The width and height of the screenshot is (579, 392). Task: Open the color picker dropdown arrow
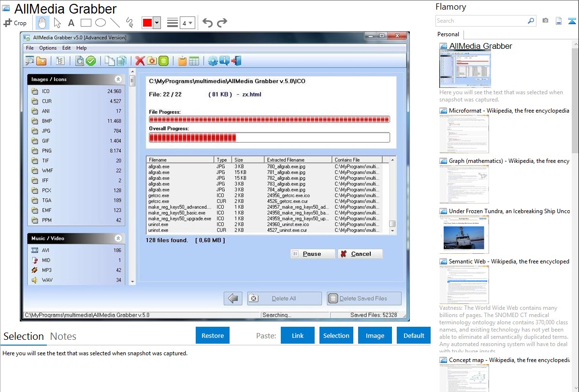point(157,23)
